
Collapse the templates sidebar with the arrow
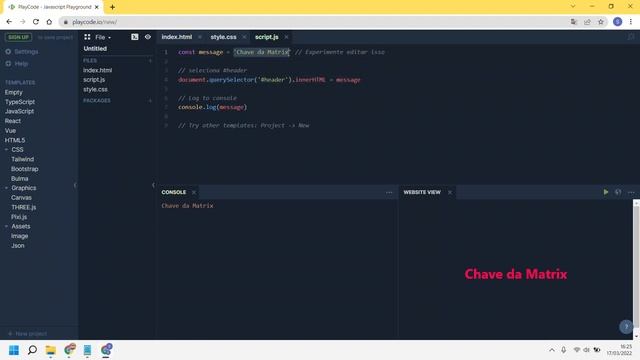tap(75, 185)
